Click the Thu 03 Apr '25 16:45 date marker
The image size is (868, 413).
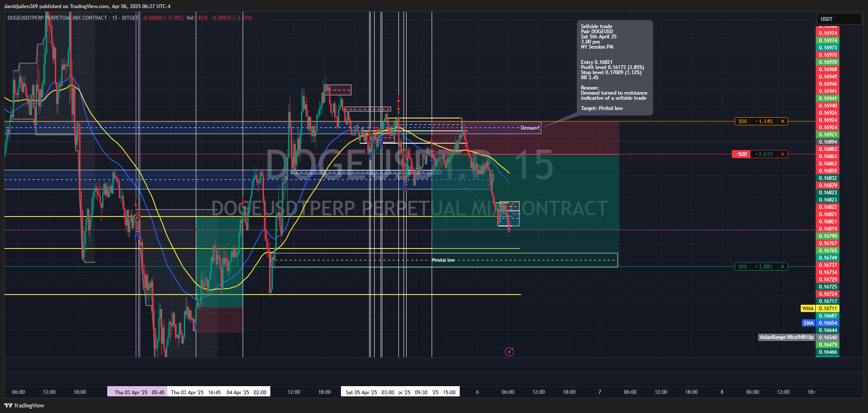click(x=196, y=392)
